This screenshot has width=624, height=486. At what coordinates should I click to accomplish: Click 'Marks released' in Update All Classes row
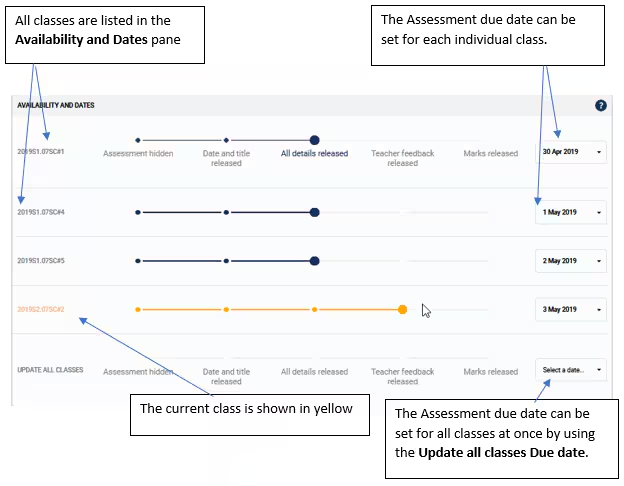tap(491, 372)
